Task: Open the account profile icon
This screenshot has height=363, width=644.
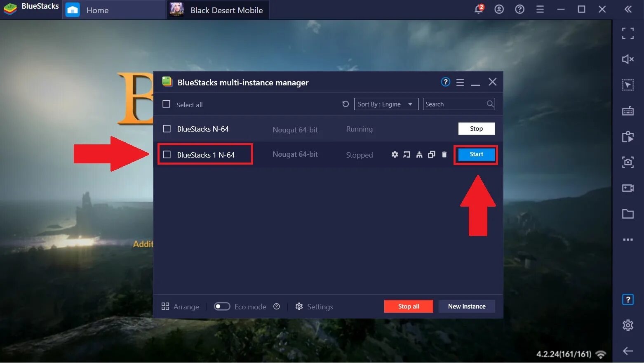Action: coord(499,9)
